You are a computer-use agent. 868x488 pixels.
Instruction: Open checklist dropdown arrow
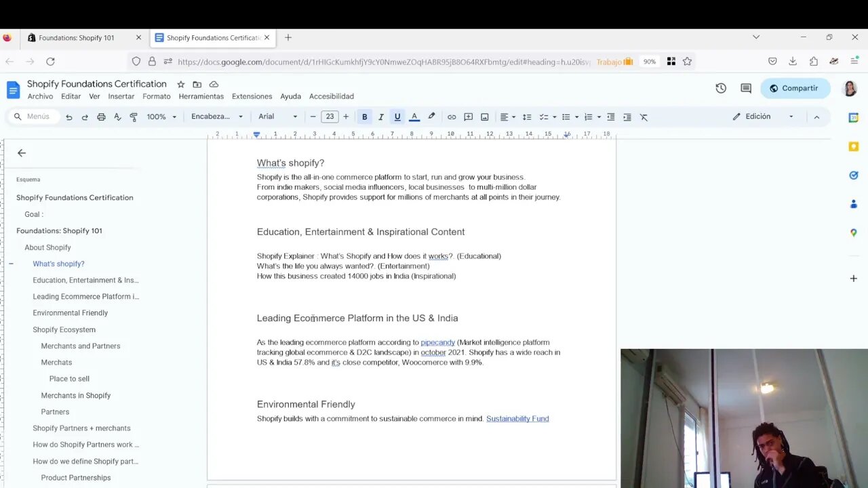coord(554,117)
